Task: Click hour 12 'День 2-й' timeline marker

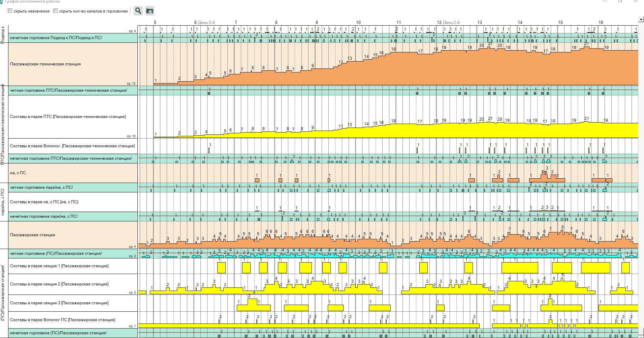Action: [448, 23]
